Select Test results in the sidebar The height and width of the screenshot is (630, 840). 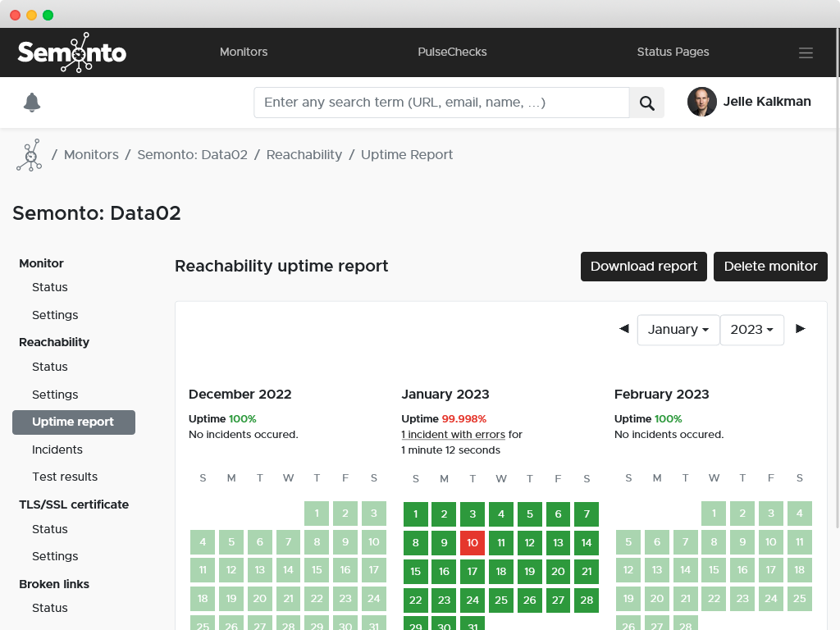click(65, 477)
